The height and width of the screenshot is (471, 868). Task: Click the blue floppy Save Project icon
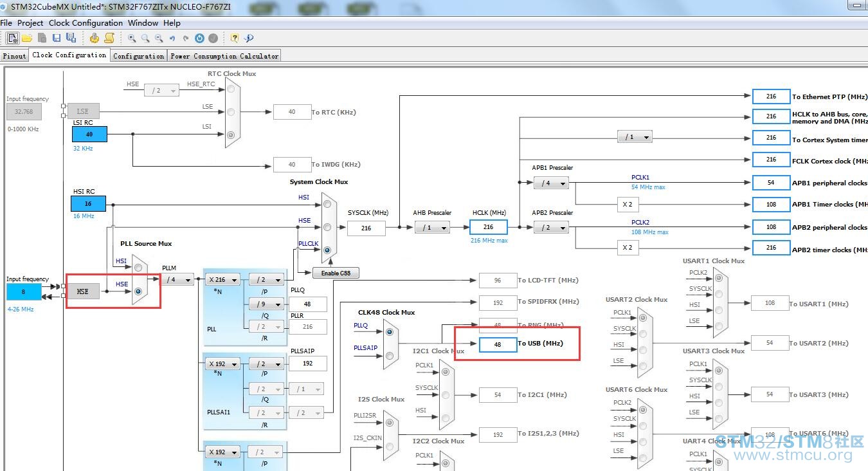pos(57,38)
